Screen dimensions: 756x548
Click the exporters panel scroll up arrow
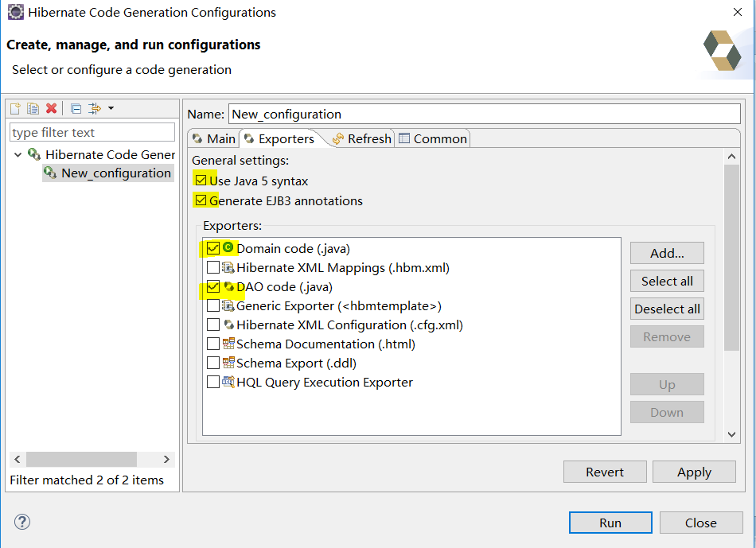click(x=731, y=156)
